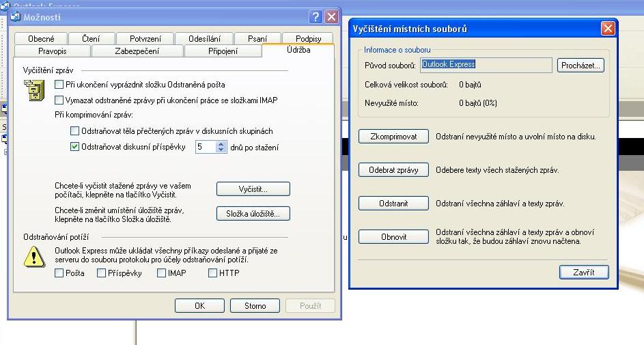Select the Odesílání tab
Screen dimensions: 644x345
[204, 39]
